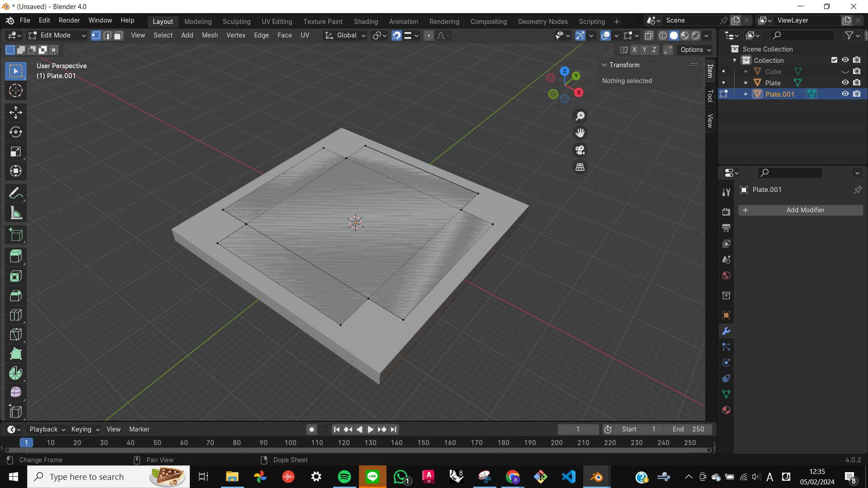Toggle camera view icon
868x488 pixels.
(580, 150)
